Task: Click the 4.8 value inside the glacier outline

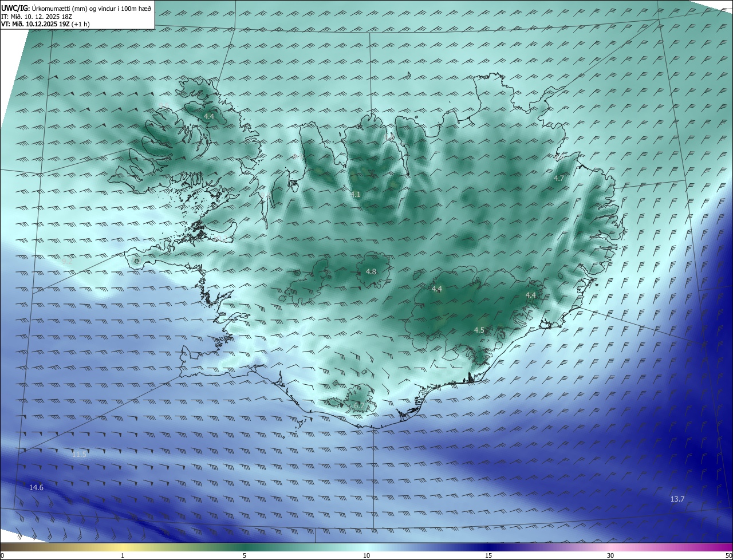Action: coord(371,272)
